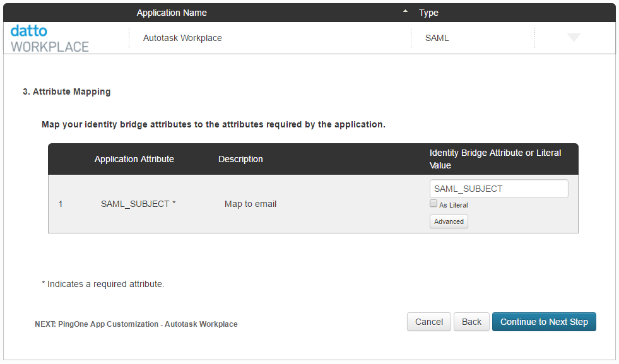Select the Autotask Workplace application name
Viewport: 619px width, 364px height.
tap(182, 38)
